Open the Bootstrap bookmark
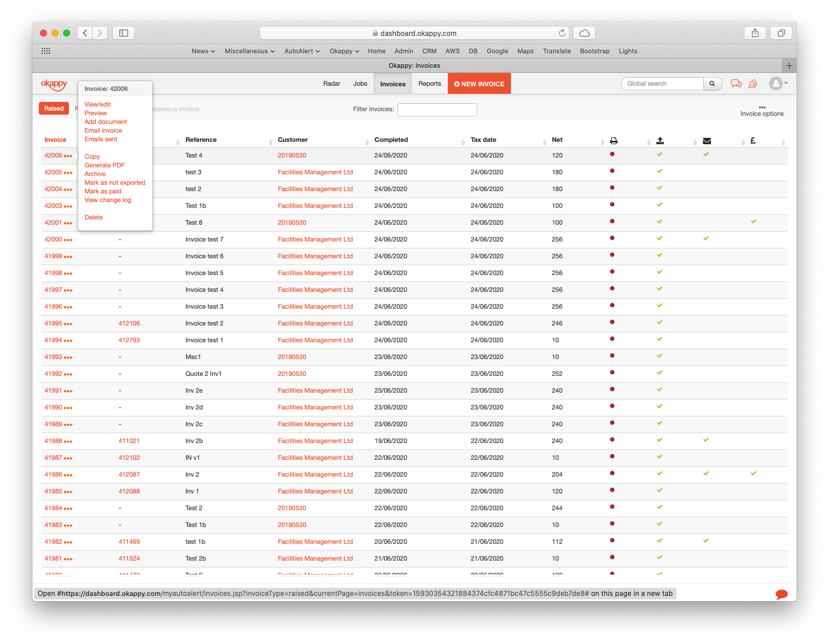Screen dimensions: 829x644 tap(594, 51)
